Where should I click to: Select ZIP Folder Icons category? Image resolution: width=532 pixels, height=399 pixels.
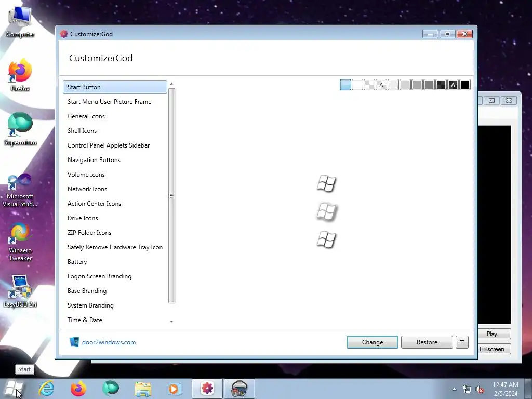[115, 233]
